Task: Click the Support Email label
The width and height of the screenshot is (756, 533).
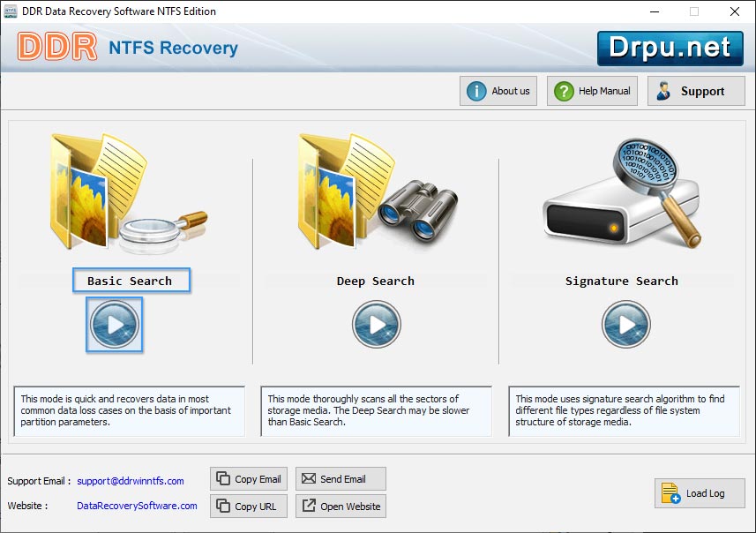Action: [39, 482]
